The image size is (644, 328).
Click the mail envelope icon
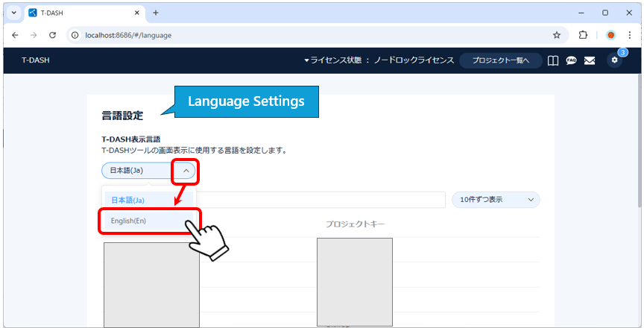coord(590,60)
